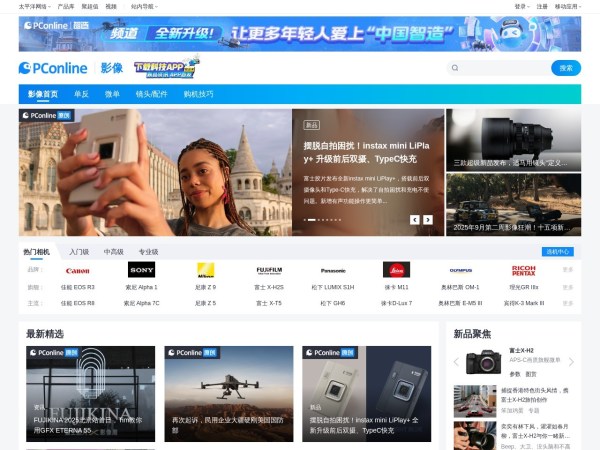
Task: Expand the 太平洋网络 dropdown menu
Action: coord(34,6)
